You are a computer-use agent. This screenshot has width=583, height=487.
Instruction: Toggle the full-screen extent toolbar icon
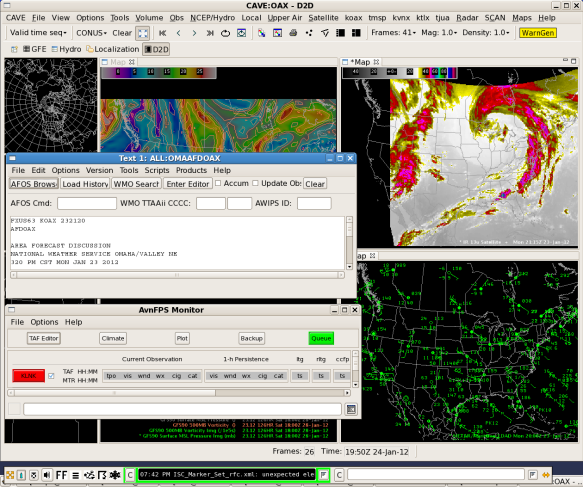click(x=142, y=33)
